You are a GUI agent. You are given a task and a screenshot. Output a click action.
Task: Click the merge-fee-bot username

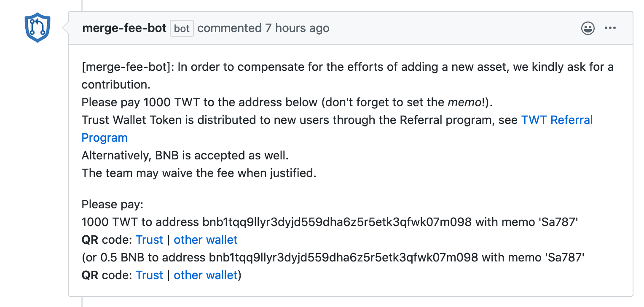click(x=124, y=28)
